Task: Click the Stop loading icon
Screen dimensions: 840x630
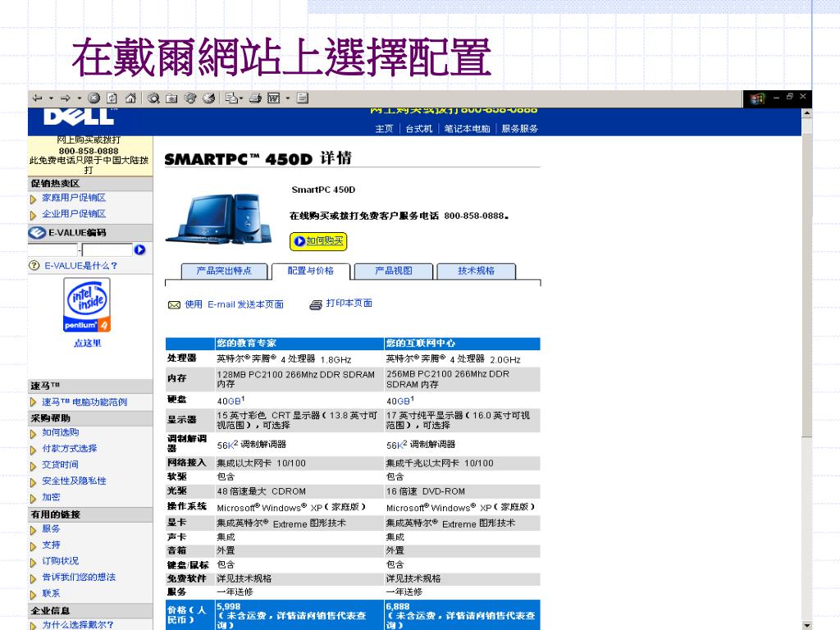Action: 94,98
